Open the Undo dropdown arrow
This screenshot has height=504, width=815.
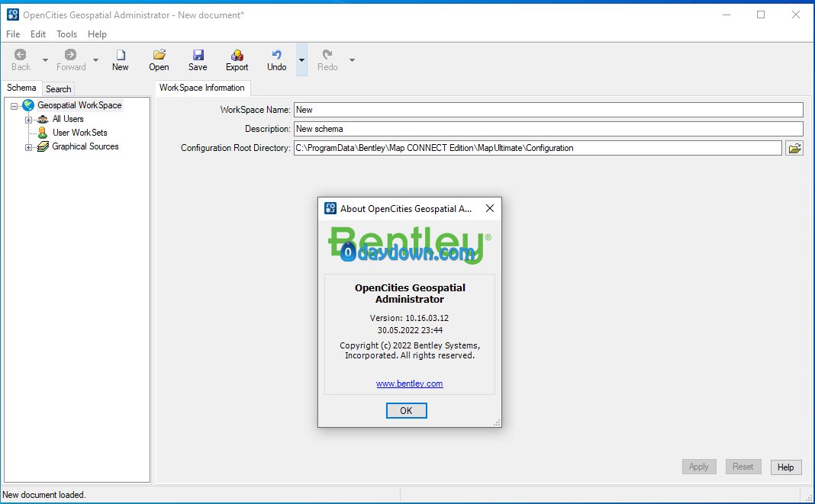point(301,60)
